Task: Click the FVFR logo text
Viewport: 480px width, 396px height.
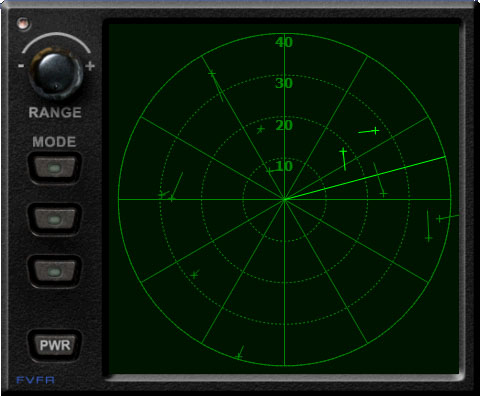Action: point(36,380)
